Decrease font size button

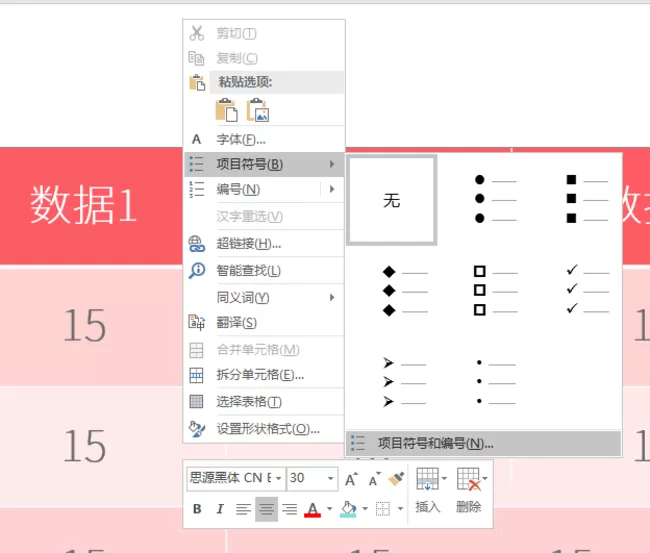[374, 479]
